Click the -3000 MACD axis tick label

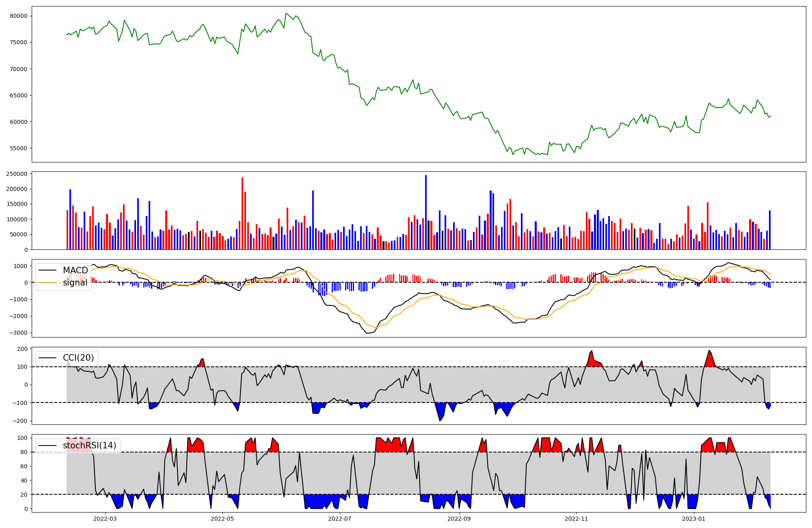click(x=18, y=333)
